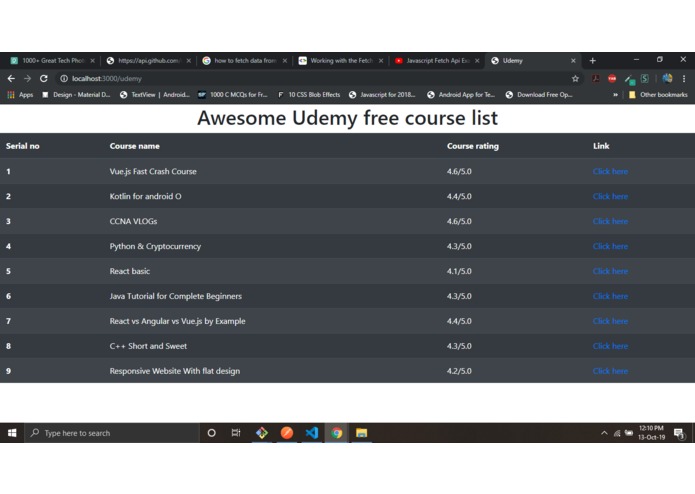695x494 pixels.
Task: Open Visual Studio Code from taskbar
Action: click(312, 433)
